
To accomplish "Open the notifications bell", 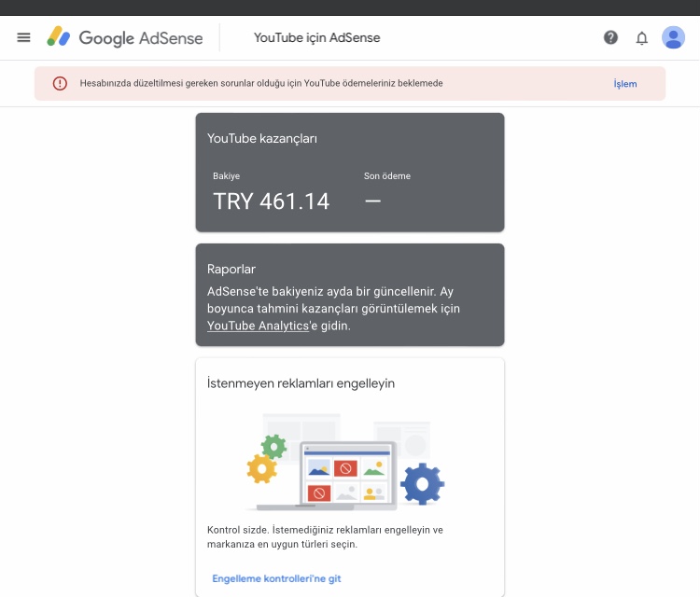I will [x=641, y=38].
